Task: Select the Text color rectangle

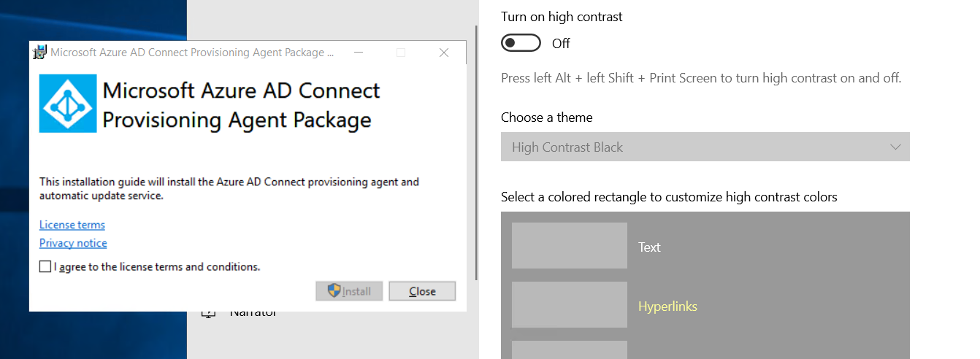Action: click(x=570, y=246)
